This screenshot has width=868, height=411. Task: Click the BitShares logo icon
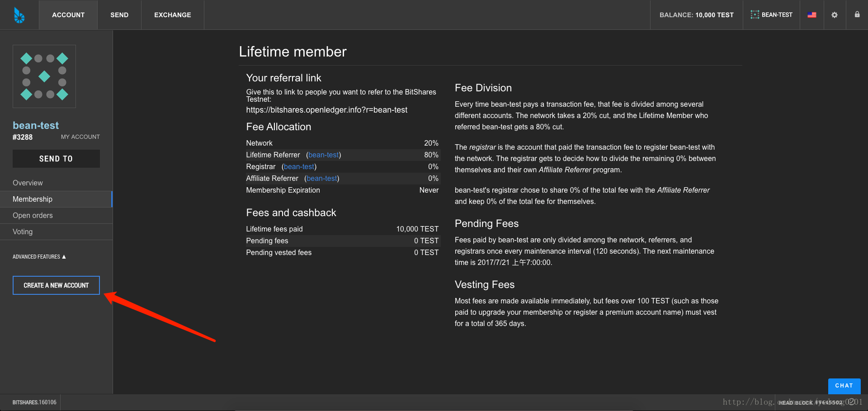tap(19, 15)
